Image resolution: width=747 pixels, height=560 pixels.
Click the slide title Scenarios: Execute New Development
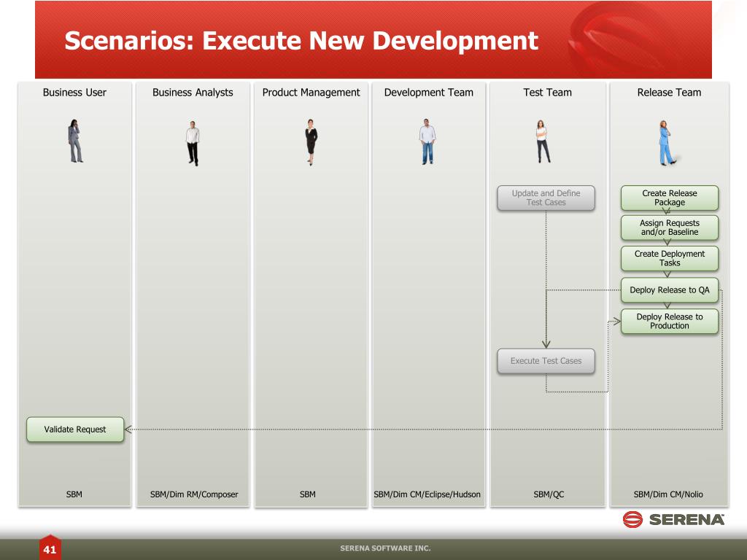pos(301,41)
